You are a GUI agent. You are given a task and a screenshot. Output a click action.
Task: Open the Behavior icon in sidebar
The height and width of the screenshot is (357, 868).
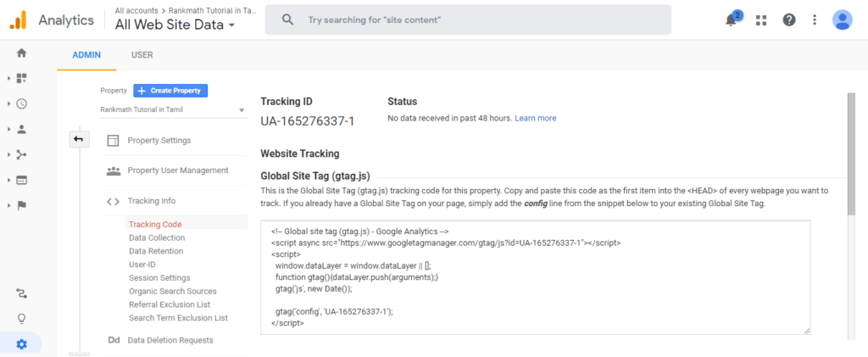click(21, 180)
